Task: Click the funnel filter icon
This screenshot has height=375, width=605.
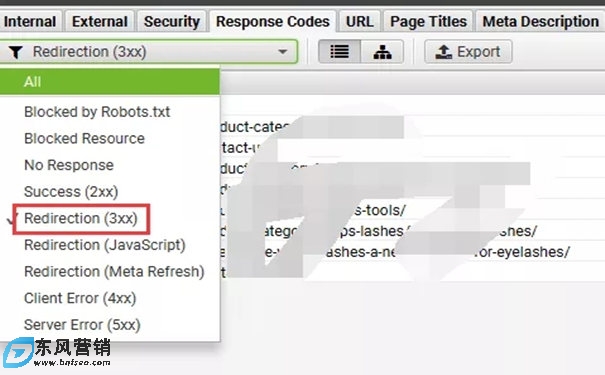Action: (x=16, y=52)
